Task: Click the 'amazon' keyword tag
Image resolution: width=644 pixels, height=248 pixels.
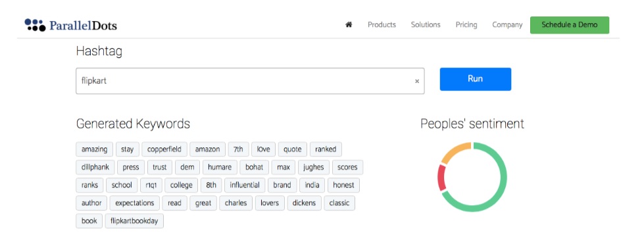Action: (207, 149)
